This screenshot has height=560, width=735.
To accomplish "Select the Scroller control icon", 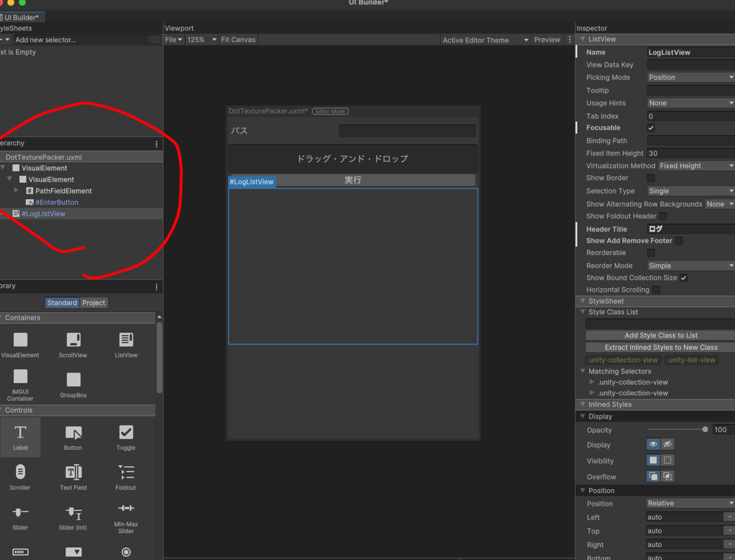I will pos(20,472).
